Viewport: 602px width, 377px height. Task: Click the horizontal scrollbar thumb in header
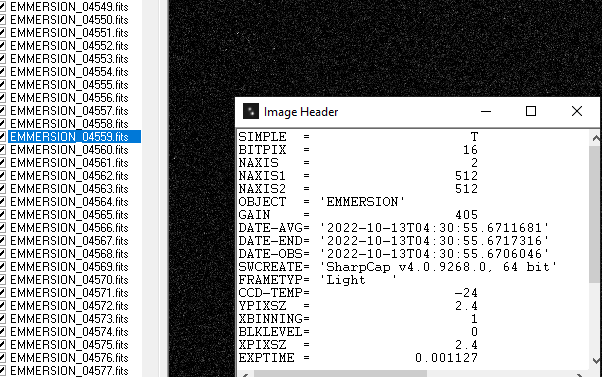point(340,374)
